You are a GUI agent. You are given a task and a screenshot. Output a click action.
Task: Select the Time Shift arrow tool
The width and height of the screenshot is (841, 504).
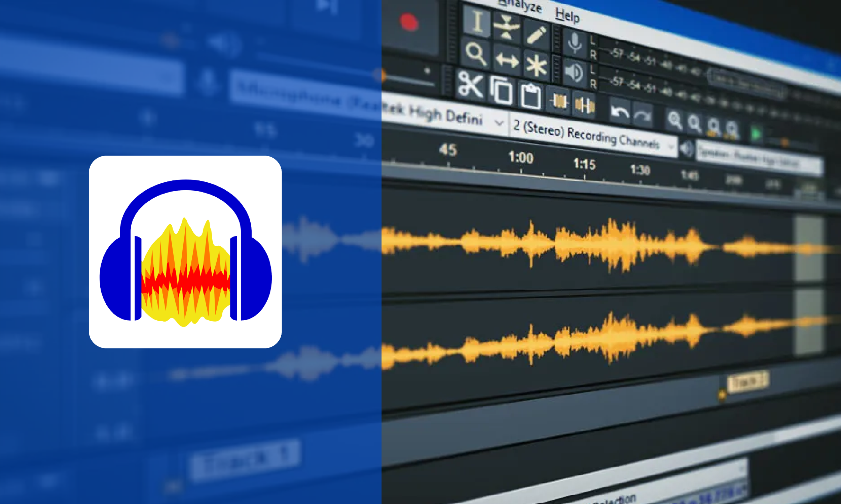point(507,60)
